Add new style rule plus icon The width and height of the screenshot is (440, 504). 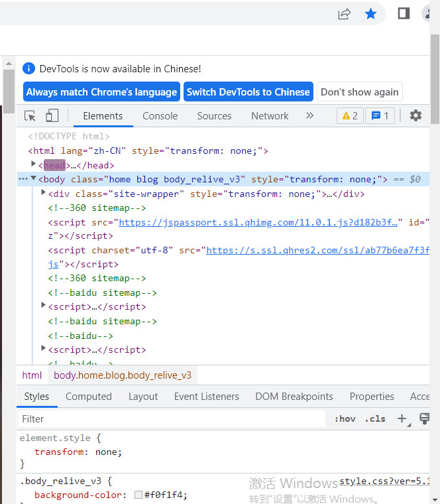[x=402, y=418]
